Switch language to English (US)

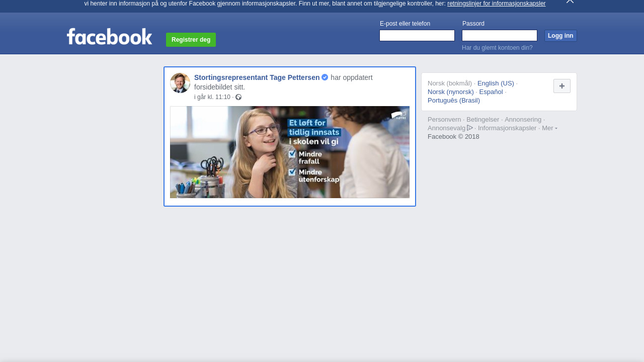[496, 83]
